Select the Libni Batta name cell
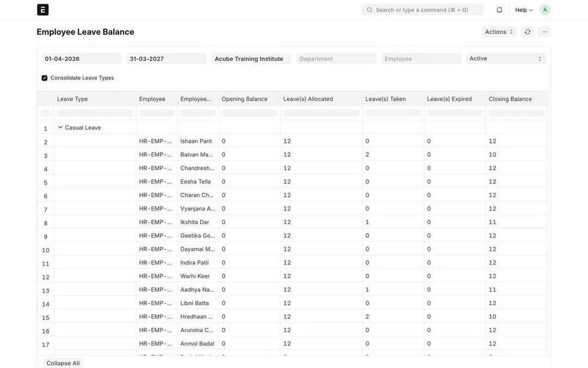Screen dimensions: 588x368 (198, 304)
